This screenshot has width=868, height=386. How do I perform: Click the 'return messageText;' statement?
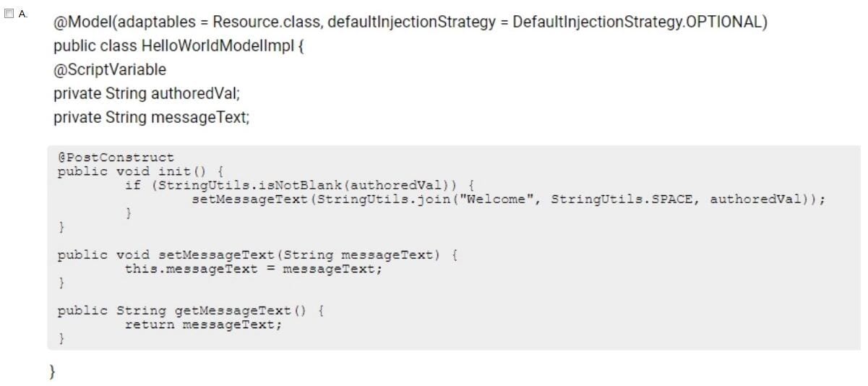tap(204, 325)
